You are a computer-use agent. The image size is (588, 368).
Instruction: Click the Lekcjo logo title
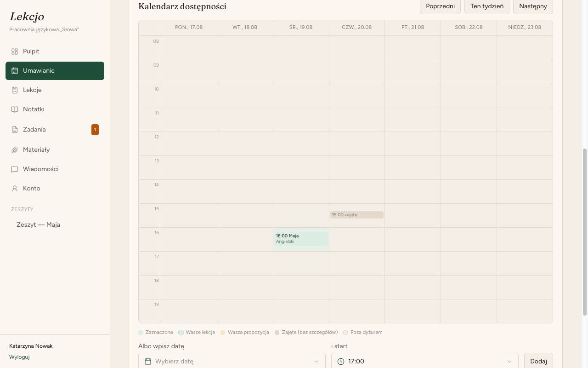pyautogui.click(x=27, y=17)
